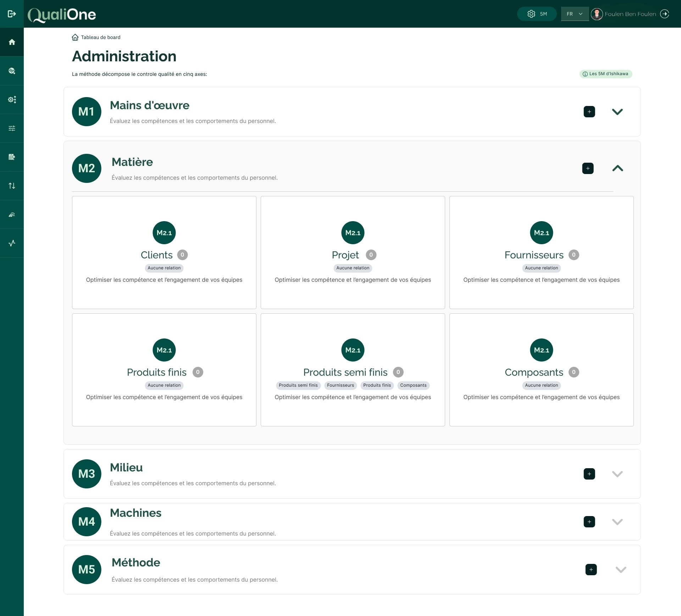Click Foulen Ben Foulen profile avatar
The image size is (681, 616).
[597, 14]
